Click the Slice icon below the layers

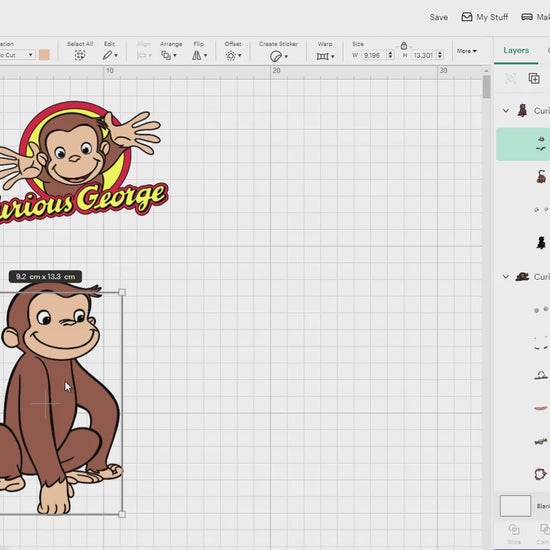click(514, 529)
